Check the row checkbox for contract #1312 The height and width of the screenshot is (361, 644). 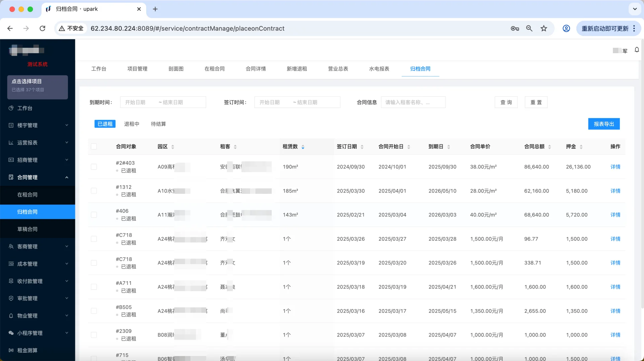click(x=94, y=191)
